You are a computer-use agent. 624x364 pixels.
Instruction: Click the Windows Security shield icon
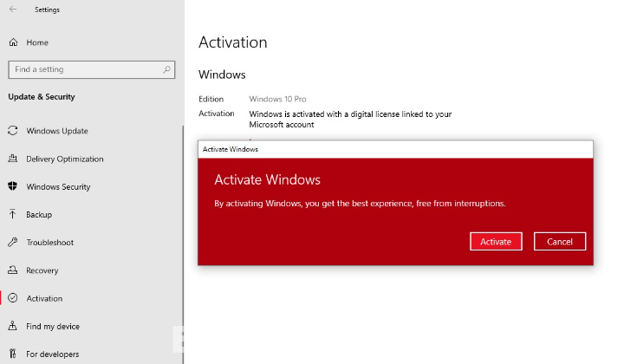(13, 186)
